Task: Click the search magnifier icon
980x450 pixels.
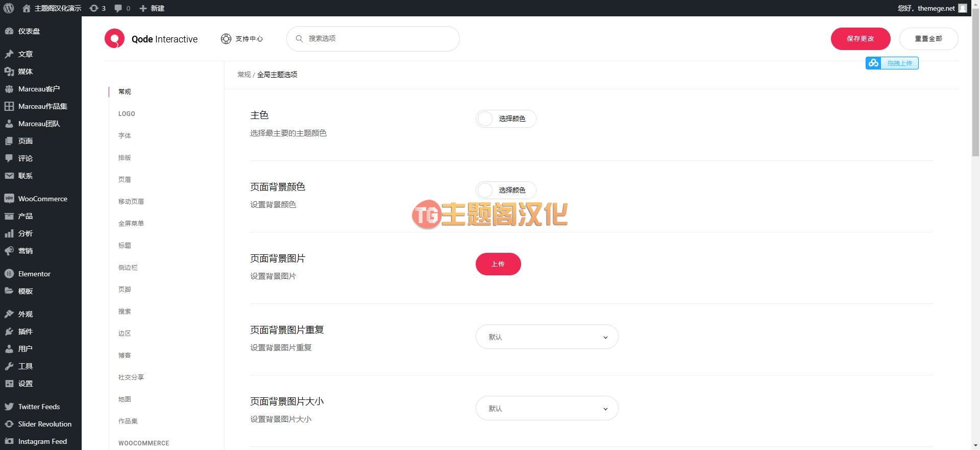Action: click(300, 39)
